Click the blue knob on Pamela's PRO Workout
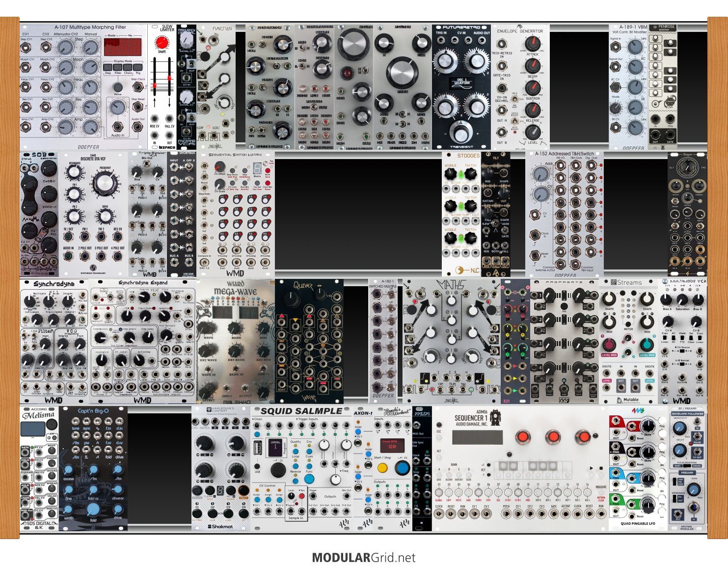This screenshot has width=728, height=568. click(x=403, y=468)
